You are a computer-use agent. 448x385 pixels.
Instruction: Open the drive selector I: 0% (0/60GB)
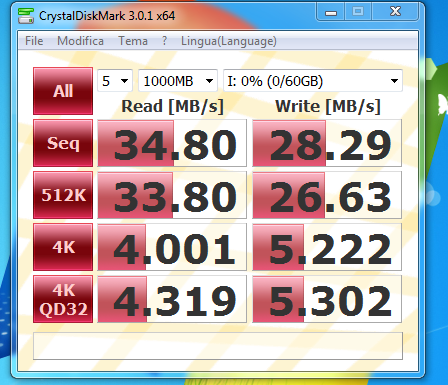click(x=313, y=81)
